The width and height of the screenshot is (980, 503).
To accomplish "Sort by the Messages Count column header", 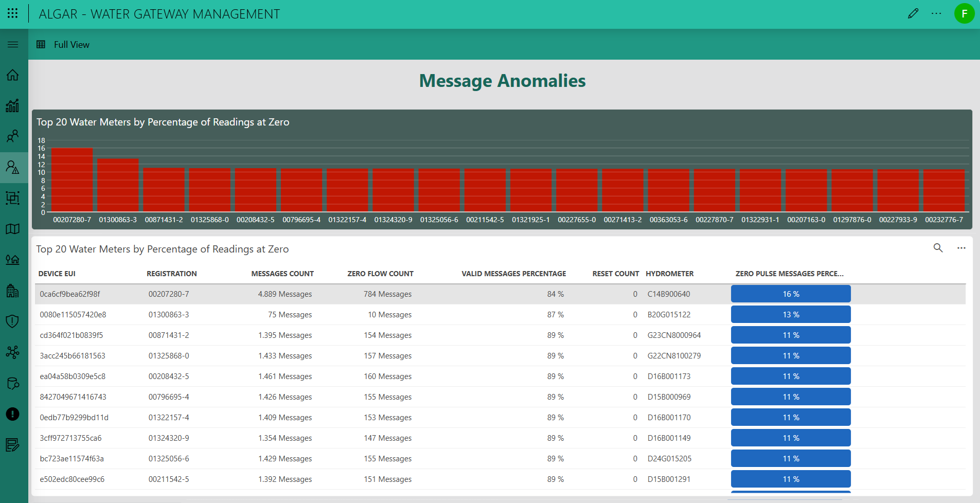I will (282, 274).
